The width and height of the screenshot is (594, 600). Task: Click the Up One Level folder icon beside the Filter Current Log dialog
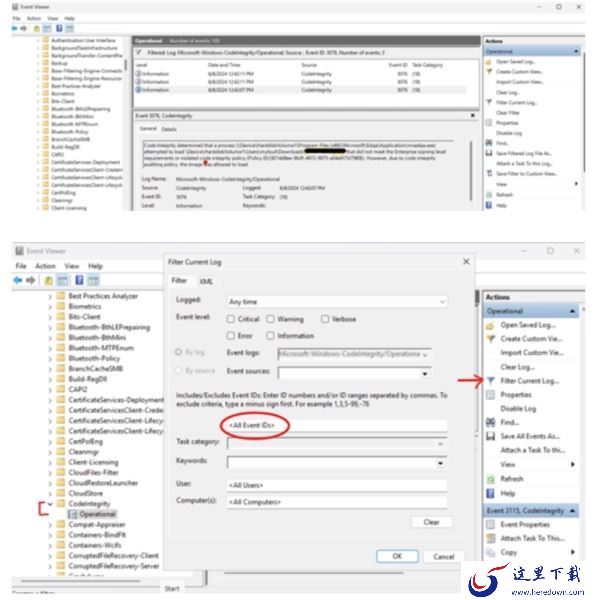[x=48, y=280]
